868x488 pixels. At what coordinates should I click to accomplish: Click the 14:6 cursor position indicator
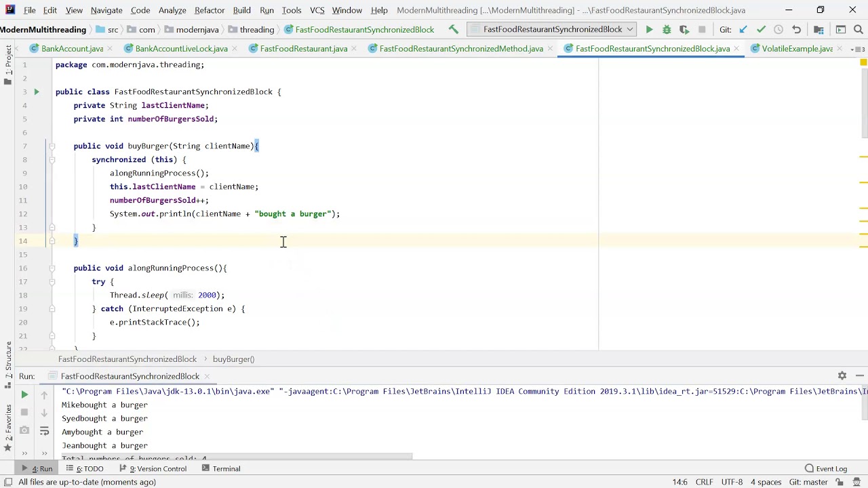679,482
